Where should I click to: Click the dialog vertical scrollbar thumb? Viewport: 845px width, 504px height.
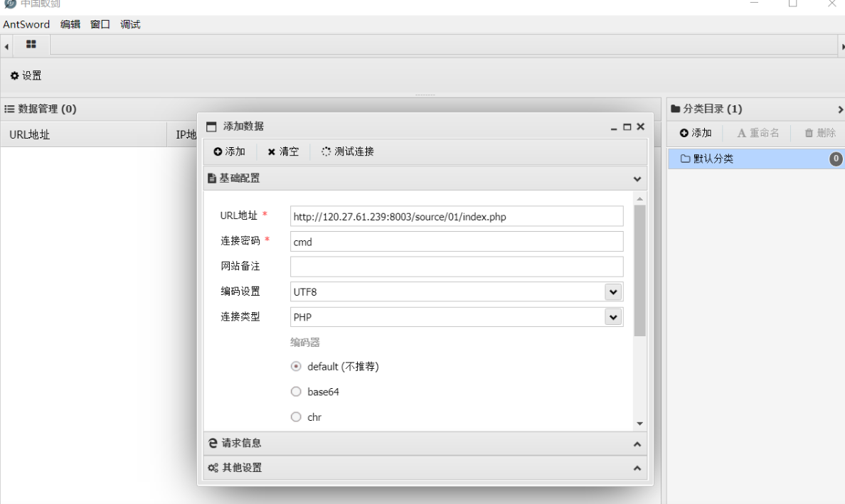click(x=639, y=271)
